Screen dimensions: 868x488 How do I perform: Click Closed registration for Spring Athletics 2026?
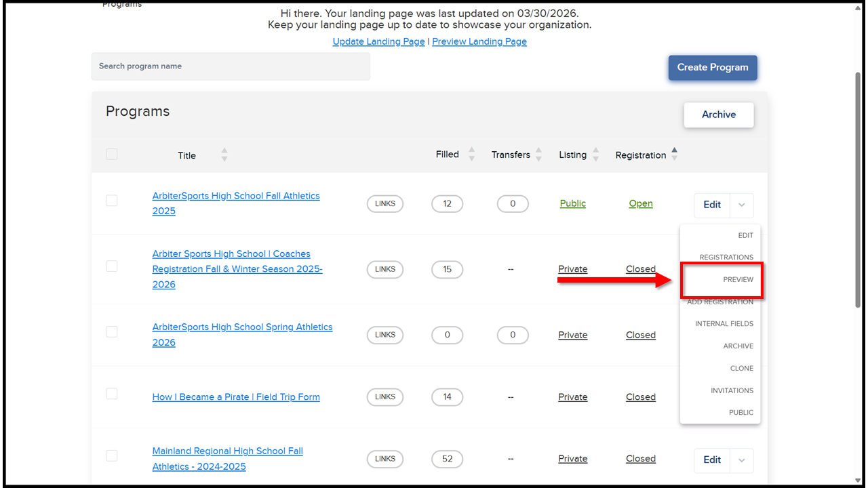coord(641,335)
